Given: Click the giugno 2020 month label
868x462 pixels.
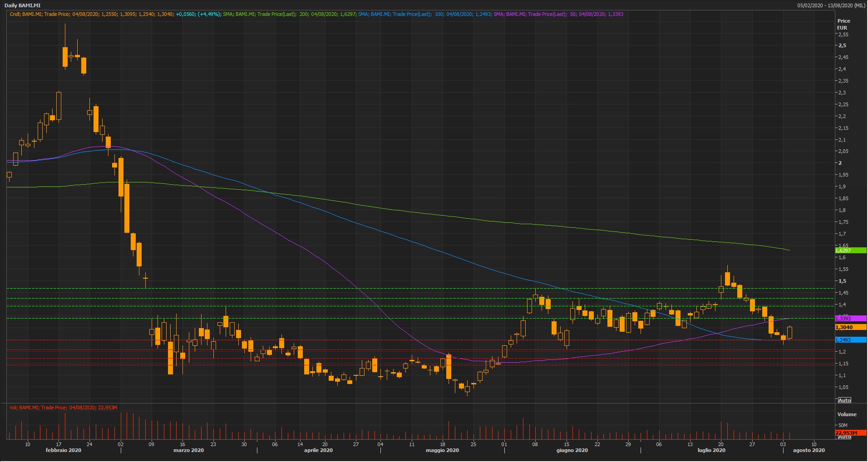Looking at the screenshot, I should point(572,450).
